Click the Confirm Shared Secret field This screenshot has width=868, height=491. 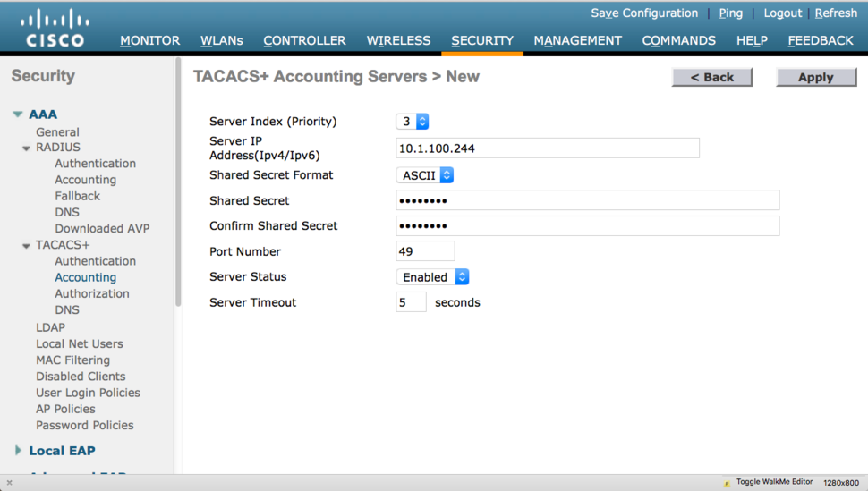(x=587, y=226)
